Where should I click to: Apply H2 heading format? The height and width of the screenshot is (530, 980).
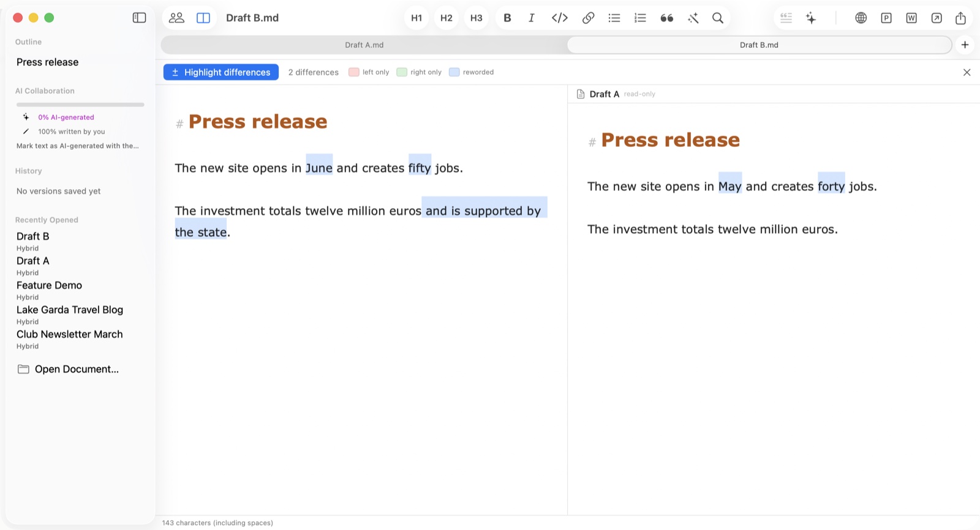coord(447,18)
